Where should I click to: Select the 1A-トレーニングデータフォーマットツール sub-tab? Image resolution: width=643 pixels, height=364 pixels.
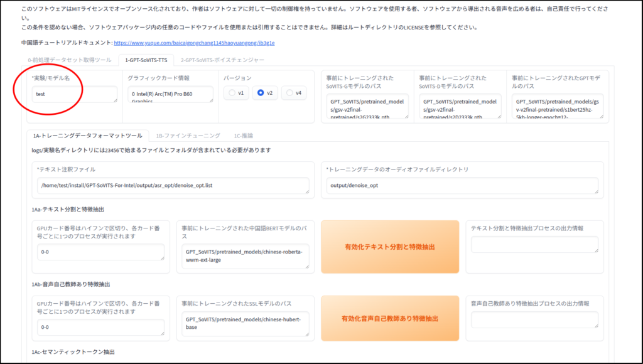(87, 135)
